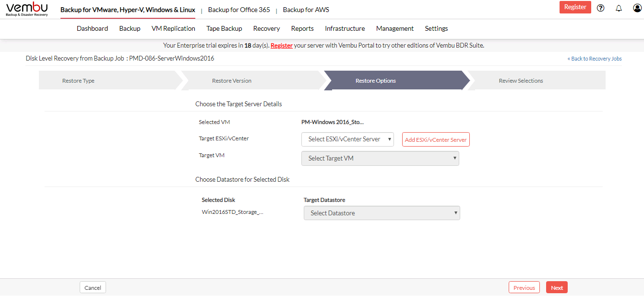
Task: Click the Target VM label
Action: [x=212, y=155]
